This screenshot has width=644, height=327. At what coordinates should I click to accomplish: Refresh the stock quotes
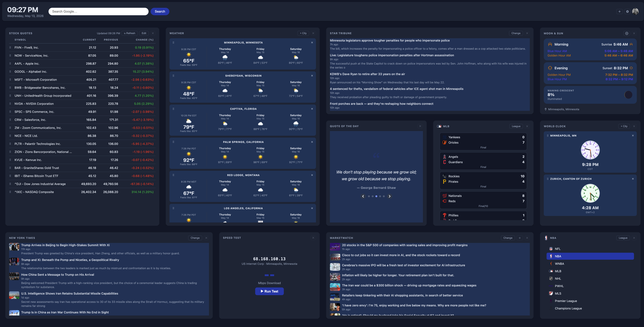tap(129, 33)
